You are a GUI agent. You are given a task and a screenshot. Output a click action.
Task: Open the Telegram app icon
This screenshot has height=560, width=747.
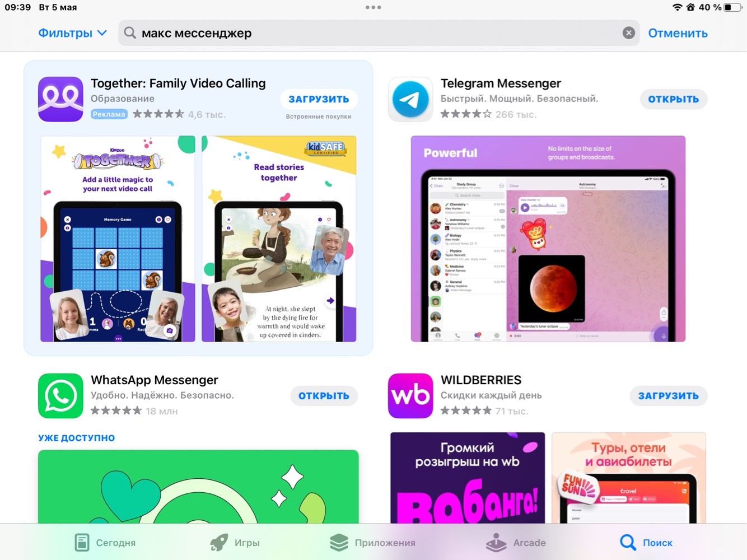tap(410, 99)
